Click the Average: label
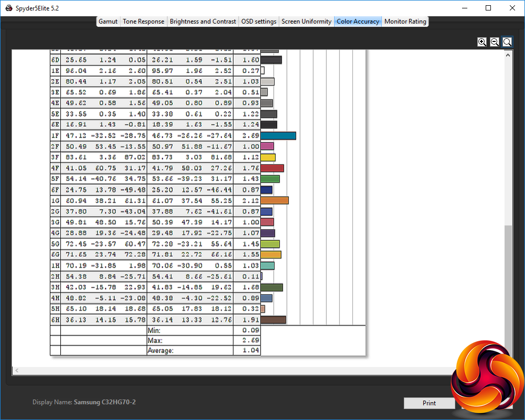 click(160, 350)
